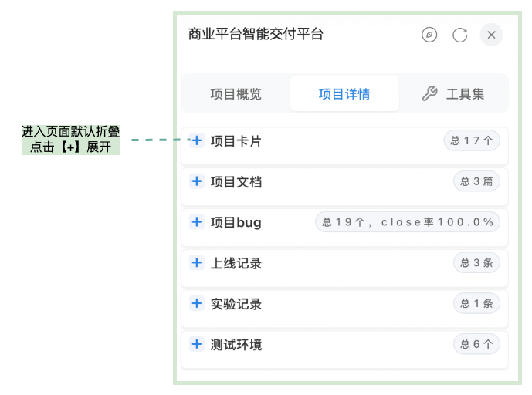
Task: Expand 项目bug section with plus icon
Action: pos(197,222)
